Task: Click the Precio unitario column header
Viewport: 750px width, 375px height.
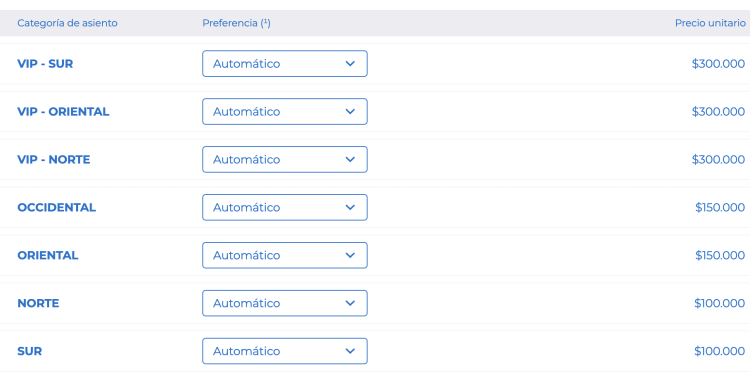Action: coord(710,23)
